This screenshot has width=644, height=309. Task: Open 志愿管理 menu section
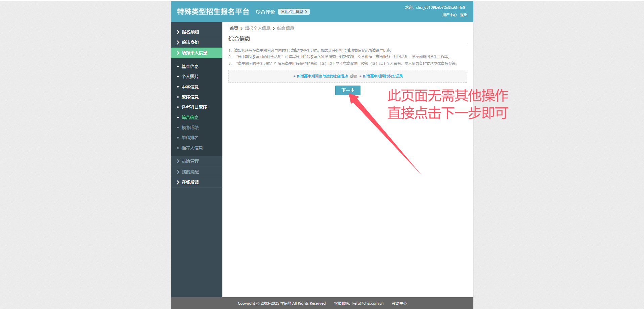click(190, 161)
